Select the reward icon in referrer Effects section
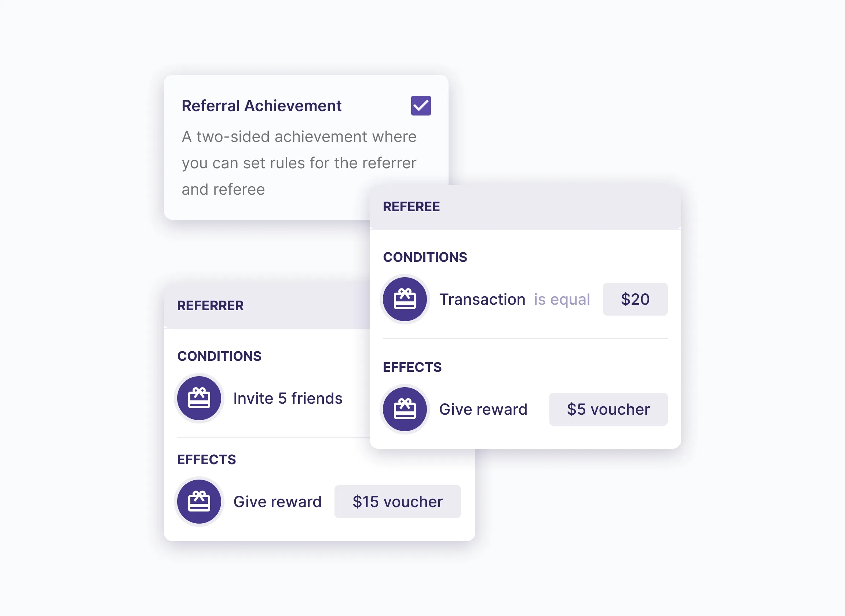This screenshot has height=616, width=845. [199, 502]
